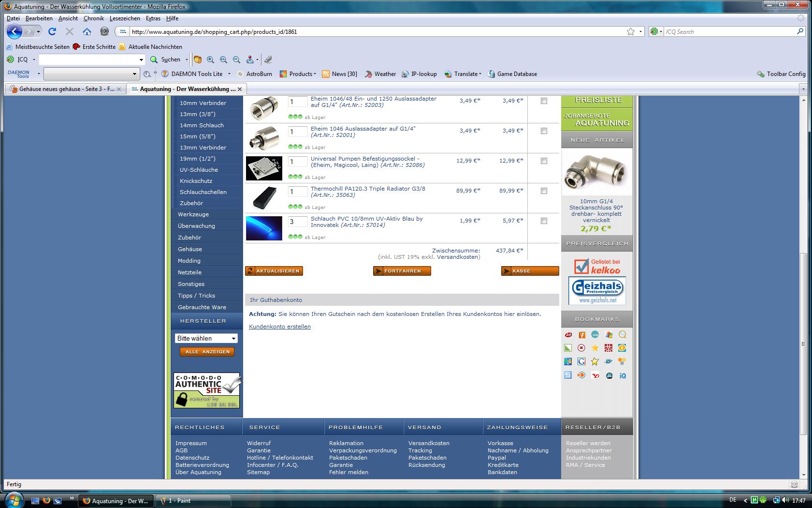Click the quantity field for Schlauch PVC

pos(298,222)
